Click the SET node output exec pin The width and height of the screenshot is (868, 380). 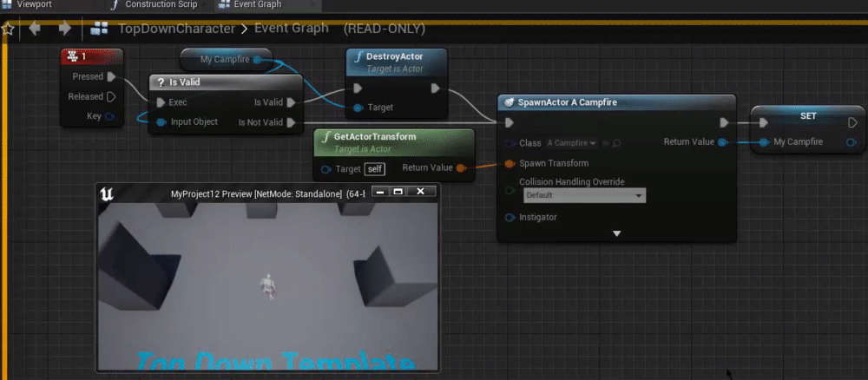pyautogui.click(x=852, y=122)
